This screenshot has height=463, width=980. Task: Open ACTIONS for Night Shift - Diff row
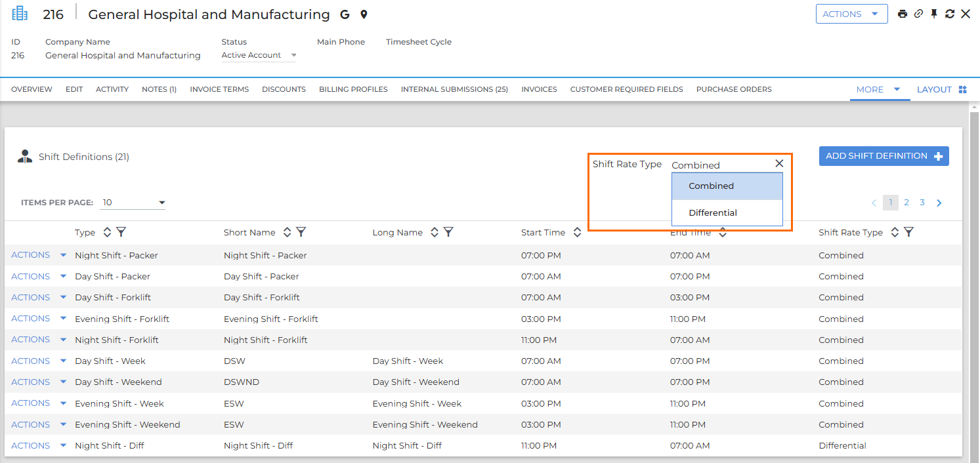[x=39, y=445]
